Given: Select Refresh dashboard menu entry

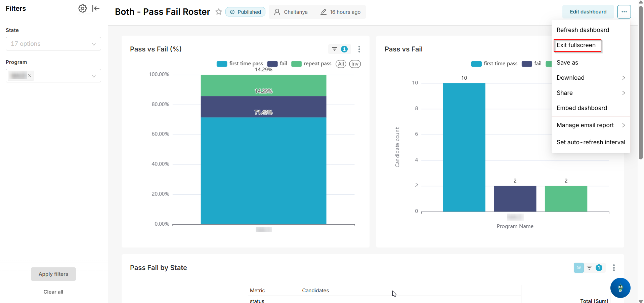Looking at the screenshot, I should click(583, 30).
